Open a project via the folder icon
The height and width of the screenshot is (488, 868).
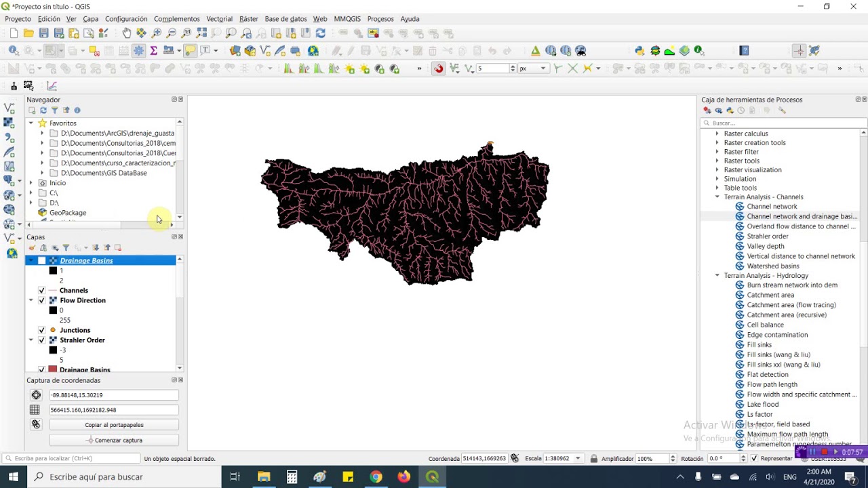pyautogui.click(x=28, y=33)
